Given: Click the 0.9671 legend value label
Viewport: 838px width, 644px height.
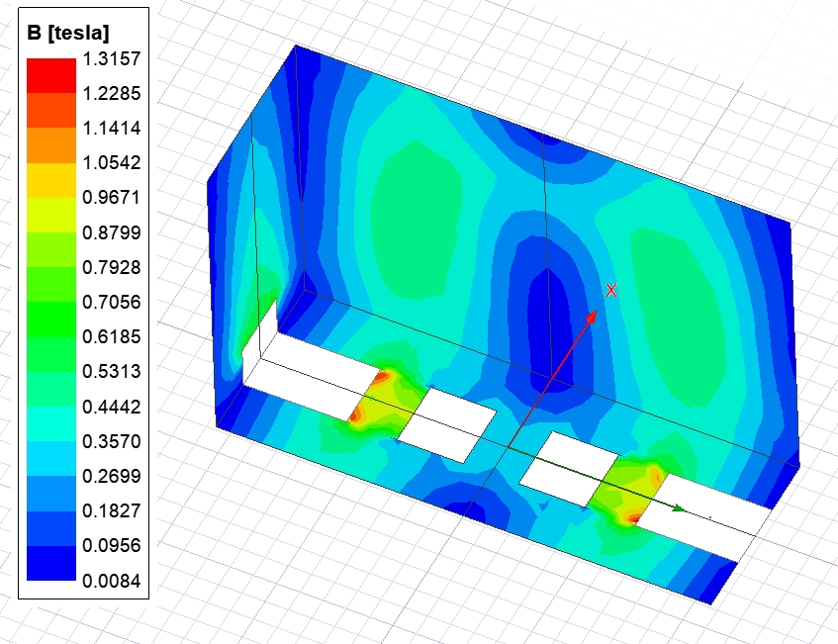Looking at the screenshot, I should (x=113, y=197).
